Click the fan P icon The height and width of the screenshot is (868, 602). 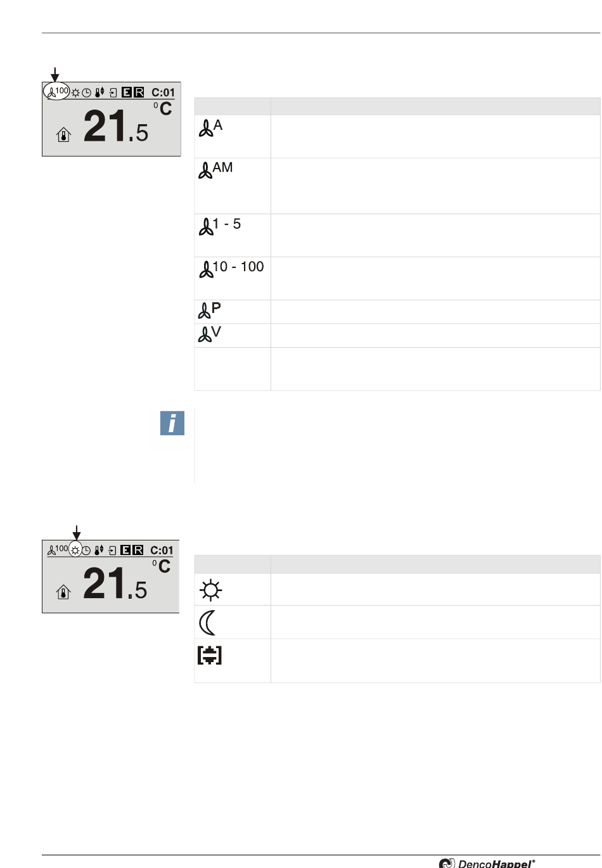tap(210, 310)
